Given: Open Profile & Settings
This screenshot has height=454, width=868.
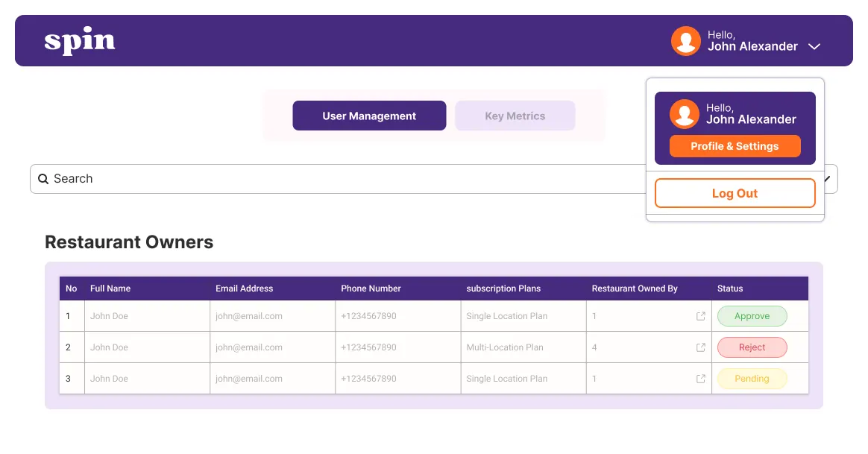Looking at the screenshot, I should [735, 146].
